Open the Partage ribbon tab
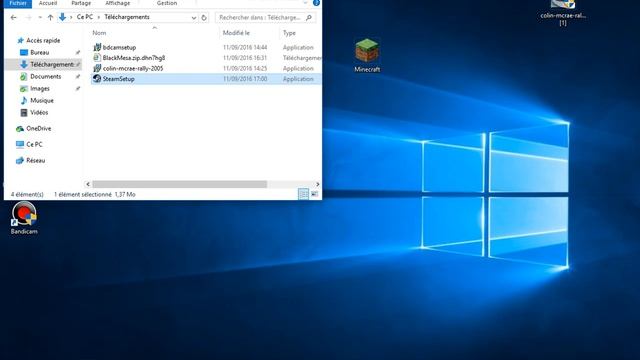Screen dimensions: 640x360 coord(81,3)
